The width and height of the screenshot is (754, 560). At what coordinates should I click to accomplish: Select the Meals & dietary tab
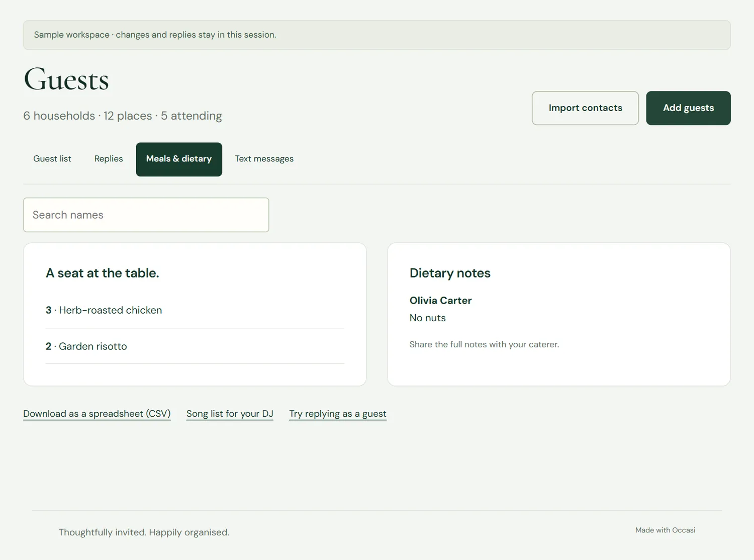point(179,159)
